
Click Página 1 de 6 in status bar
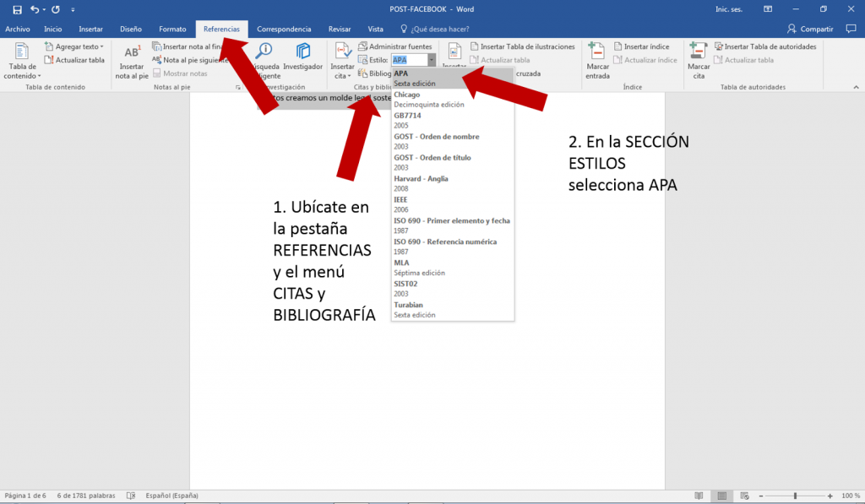point(25,496)
